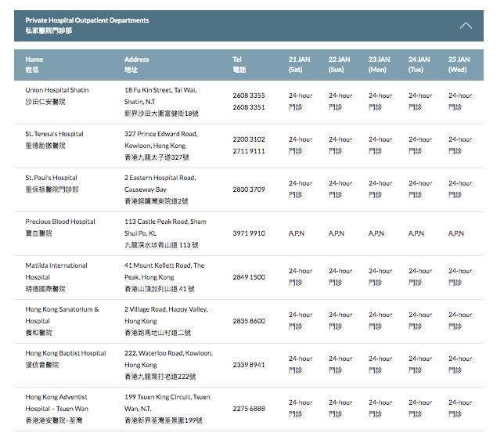Click St. Paul's Hospital name

tap(51, 178)
